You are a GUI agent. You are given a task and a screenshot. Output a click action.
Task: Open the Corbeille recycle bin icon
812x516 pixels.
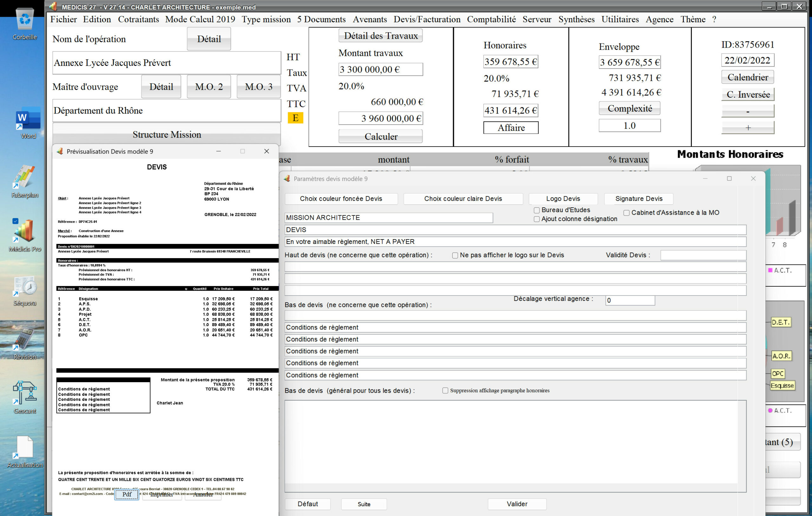click(25, 20)
